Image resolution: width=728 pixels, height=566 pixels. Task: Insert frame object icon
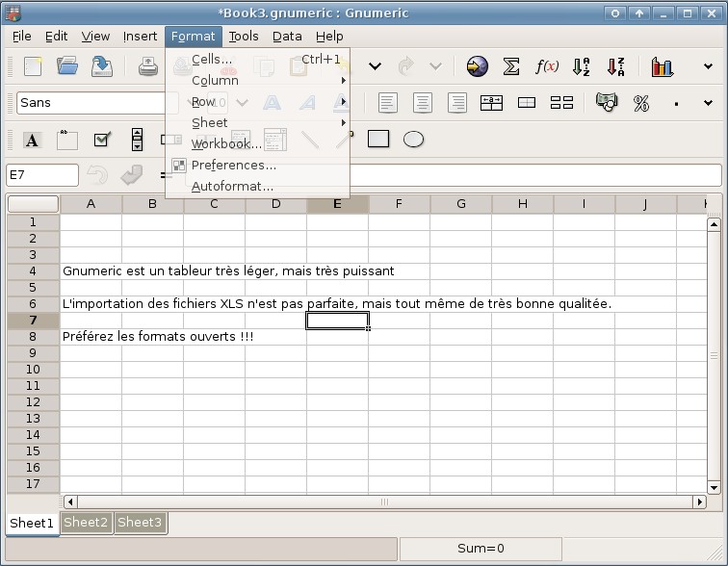(x=66, y=140)
